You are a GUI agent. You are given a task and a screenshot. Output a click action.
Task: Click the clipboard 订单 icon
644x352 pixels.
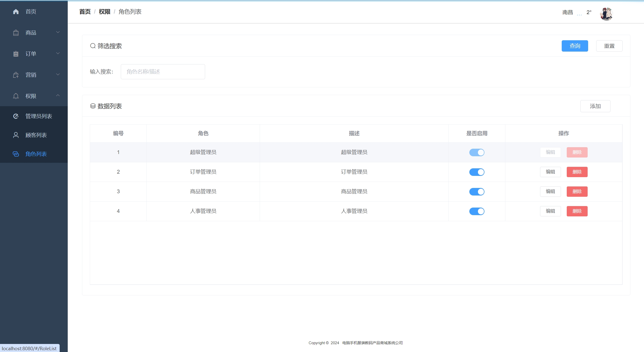click(x=16, y=54)
